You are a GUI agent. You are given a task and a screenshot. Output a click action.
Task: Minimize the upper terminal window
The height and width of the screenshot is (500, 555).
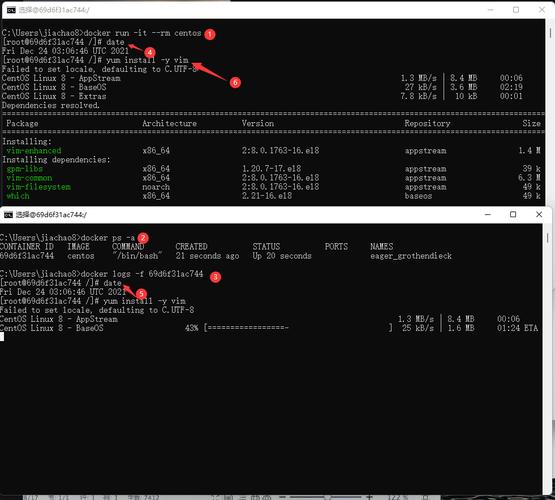491,10
